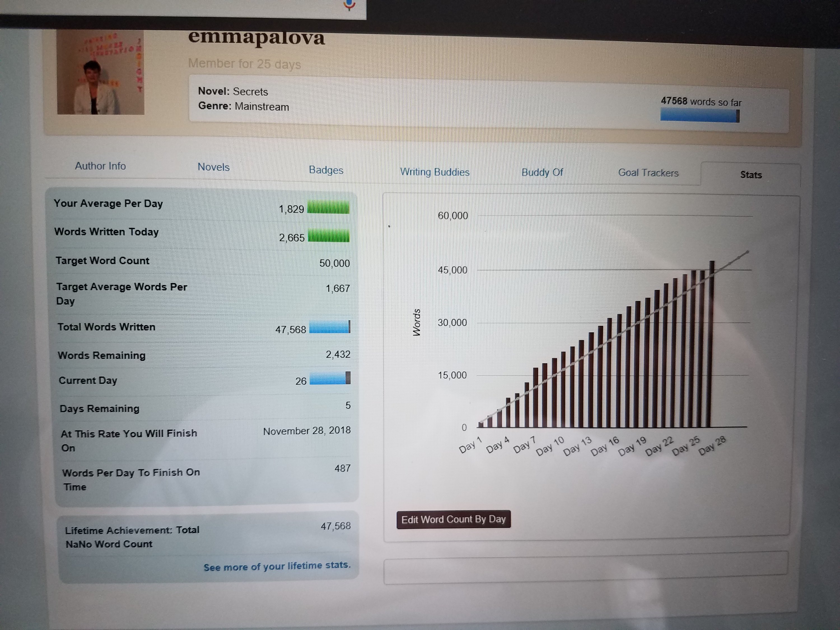The image size is (840, 630).
Task: Open the Badges tab
Action: 326,170
